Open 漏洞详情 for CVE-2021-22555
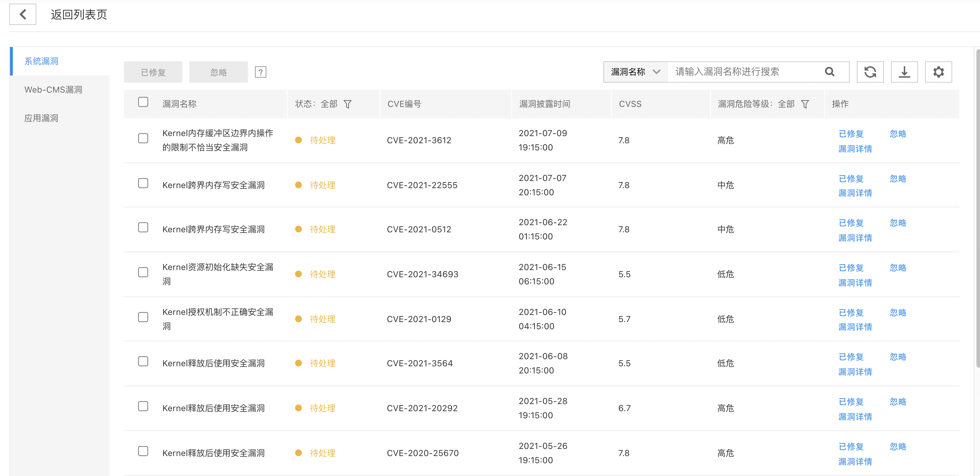The height and width of the screenshot is (476, 980). click(x=855, y=193)
